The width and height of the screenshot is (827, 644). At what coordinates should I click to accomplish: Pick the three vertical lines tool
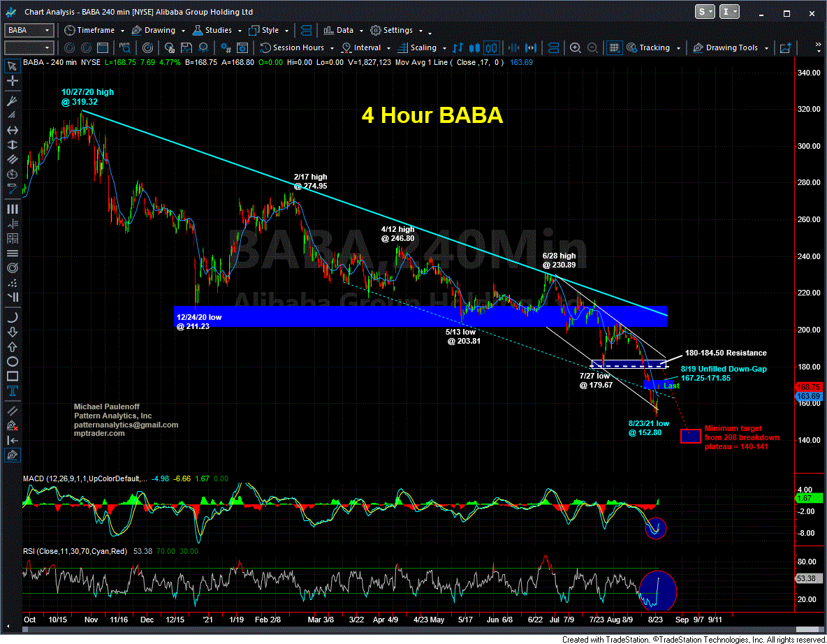tap(12, 209)
